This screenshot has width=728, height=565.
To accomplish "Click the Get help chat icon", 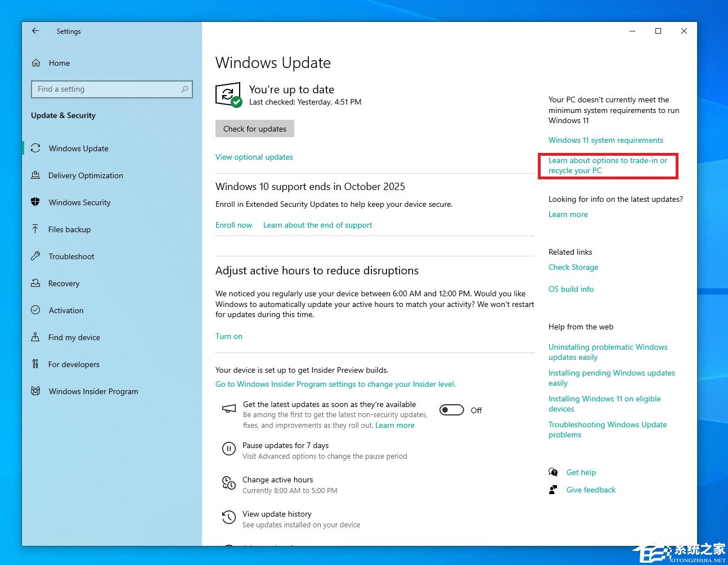I will pos(553,472).
